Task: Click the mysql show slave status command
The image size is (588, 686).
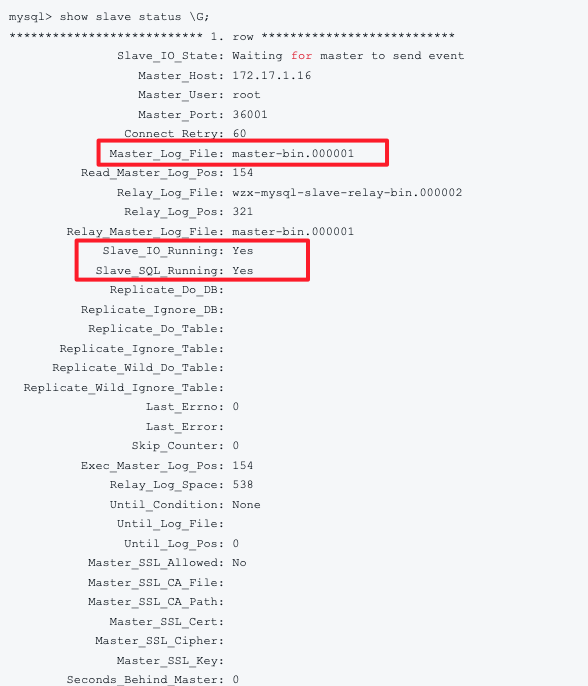Action: 109,17
